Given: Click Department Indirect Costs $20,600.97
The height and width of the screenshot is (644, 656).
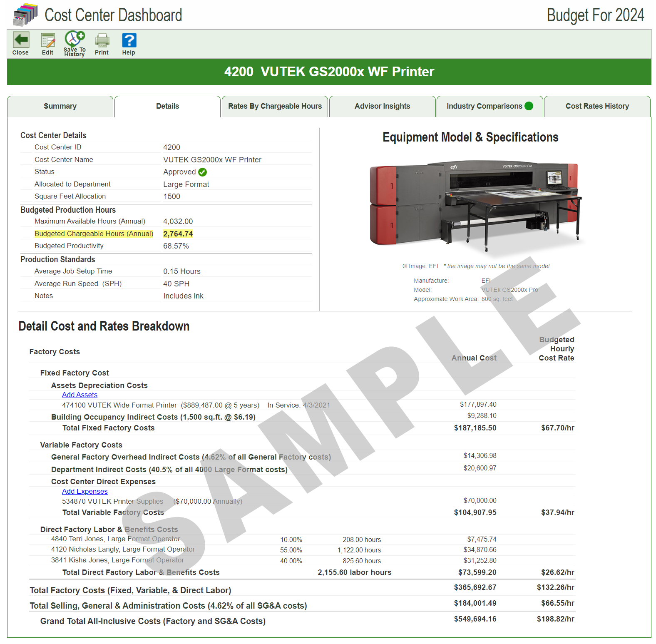Looking at the screenshot, I should [480, 468].
